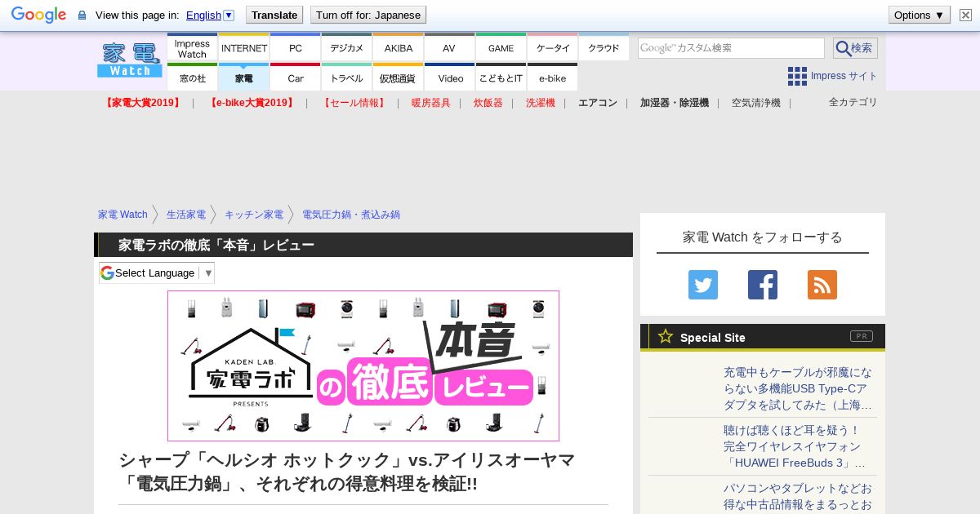Click the PR badge in Special Site
Screen dimensions: 980x514
click(862, 336)
